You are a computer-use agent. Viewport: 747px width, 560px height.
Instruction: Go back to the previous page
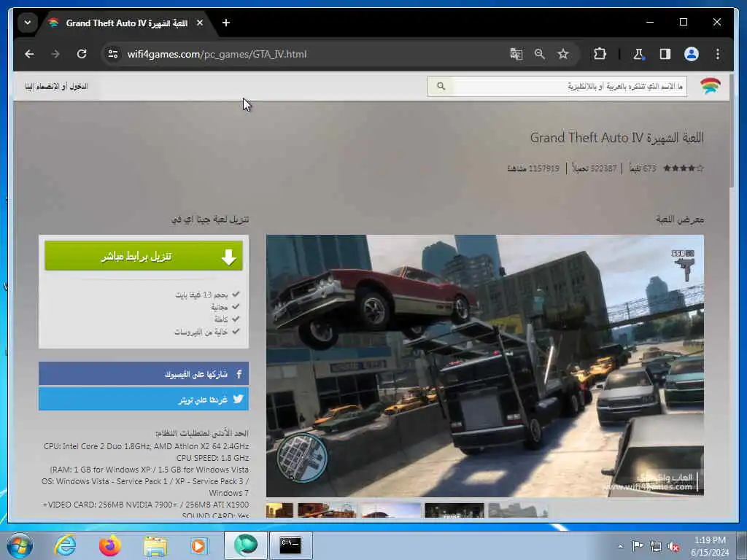coord(29,54)
